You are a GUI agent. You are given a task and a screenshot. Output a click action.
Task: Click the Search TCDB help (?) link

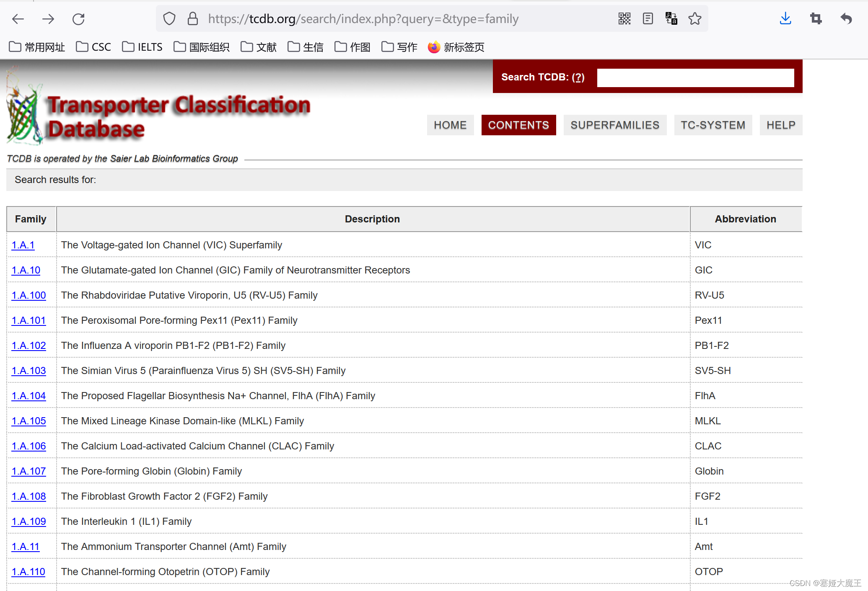578,77
